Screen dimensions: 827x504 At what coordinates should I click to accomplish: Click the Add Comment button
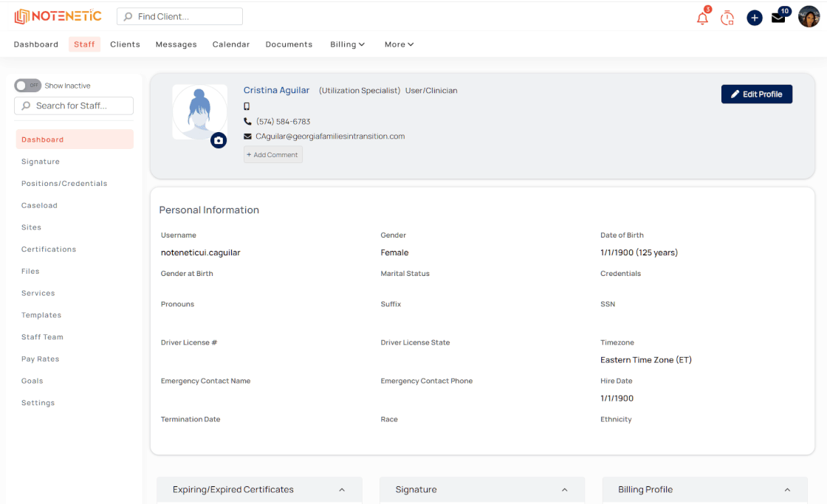[x=272, y=154]
